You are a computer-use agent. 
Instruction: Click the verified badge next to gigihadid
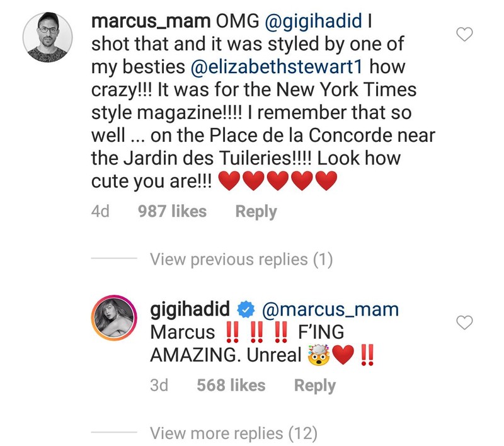pos(246,309)
